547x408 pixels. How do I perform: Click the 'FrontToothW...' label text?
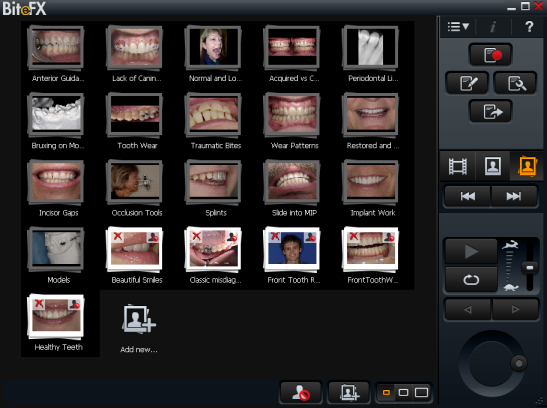pyautogui.click(x=373, y=280)
